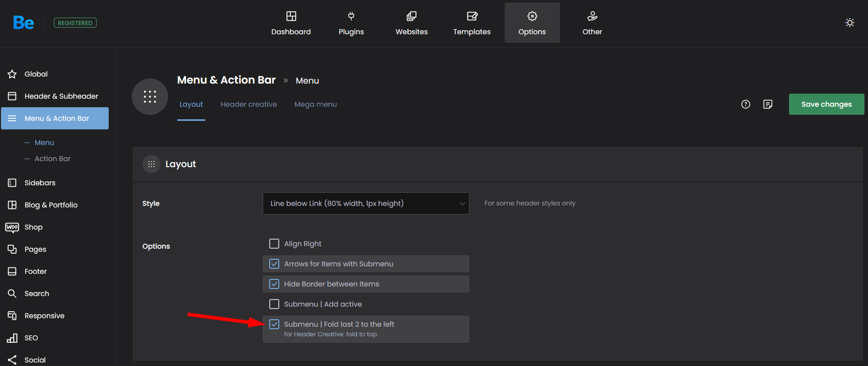Screen dimensions: 868x366
Task: Select the Action Bar sub-item
Action: coord(53,159)
